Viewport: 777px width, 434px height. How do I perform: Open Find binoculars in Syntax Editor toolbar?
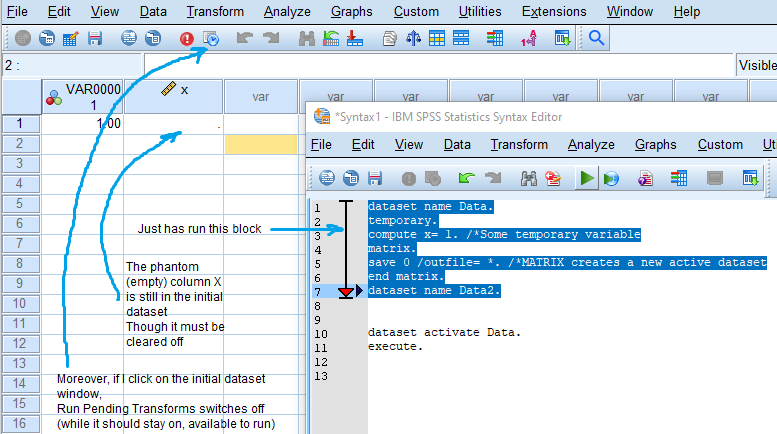(x=529, y=178)
